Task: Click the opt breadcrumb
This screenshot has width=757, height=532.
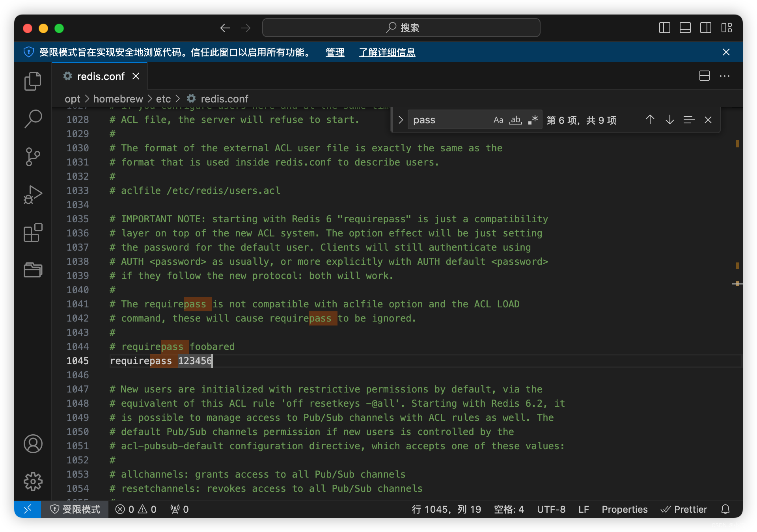Action: 73,99
